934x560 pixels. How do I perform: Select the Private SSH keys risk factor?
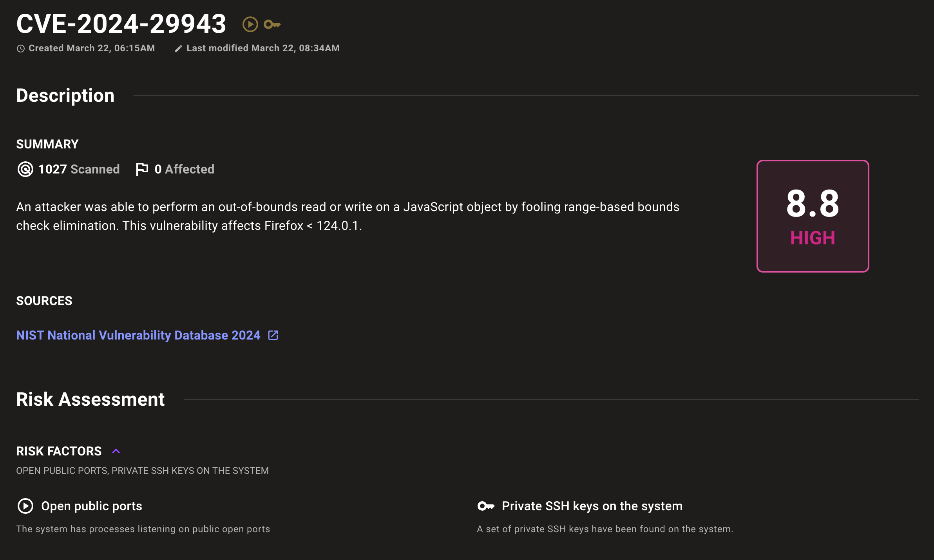pyautogui.click(x=592, y=506)
